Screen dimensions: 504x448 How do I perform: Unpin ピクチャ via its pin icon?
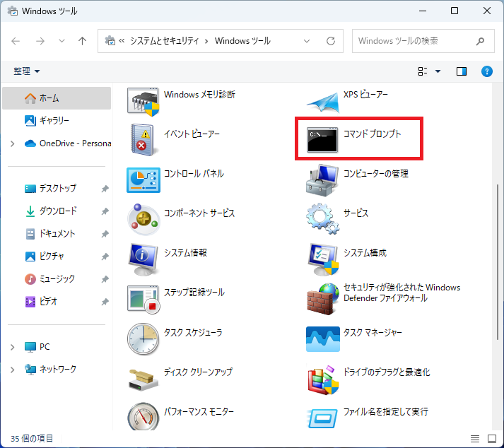(105, 257)
